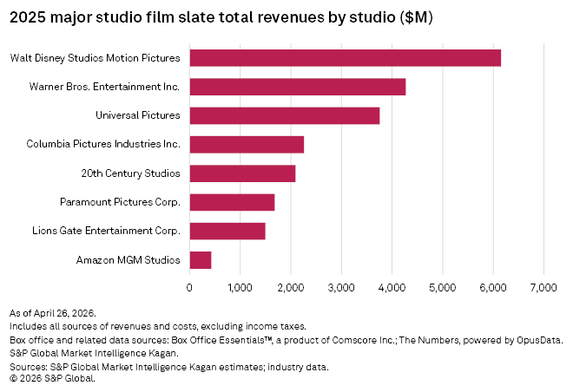The image size is (573, 392).
Task: Click the 'Sources: S&P Global Market Intelligence' line
Action: tap(169, 367)
